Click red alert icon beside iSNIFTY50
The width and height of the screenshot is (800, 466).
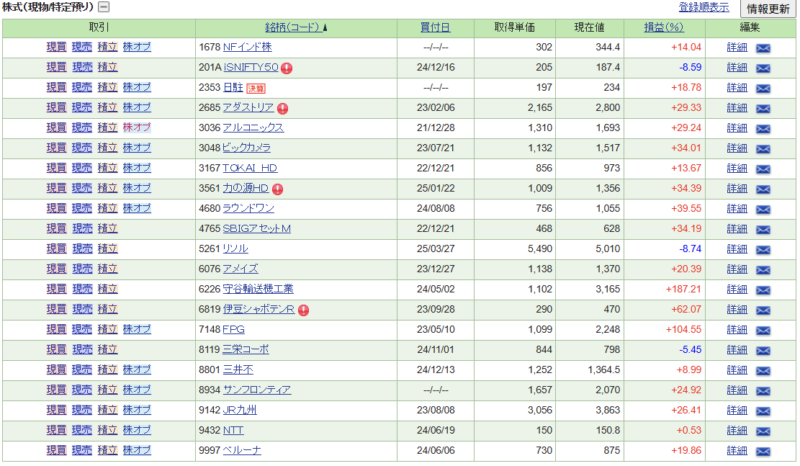[x=287, y=68]
